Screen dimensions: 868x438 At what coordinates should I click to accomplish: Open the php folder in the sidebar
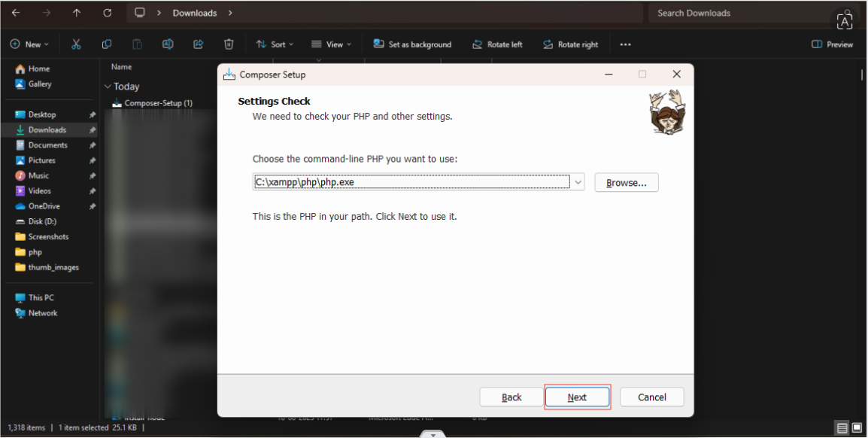[29, 252]
